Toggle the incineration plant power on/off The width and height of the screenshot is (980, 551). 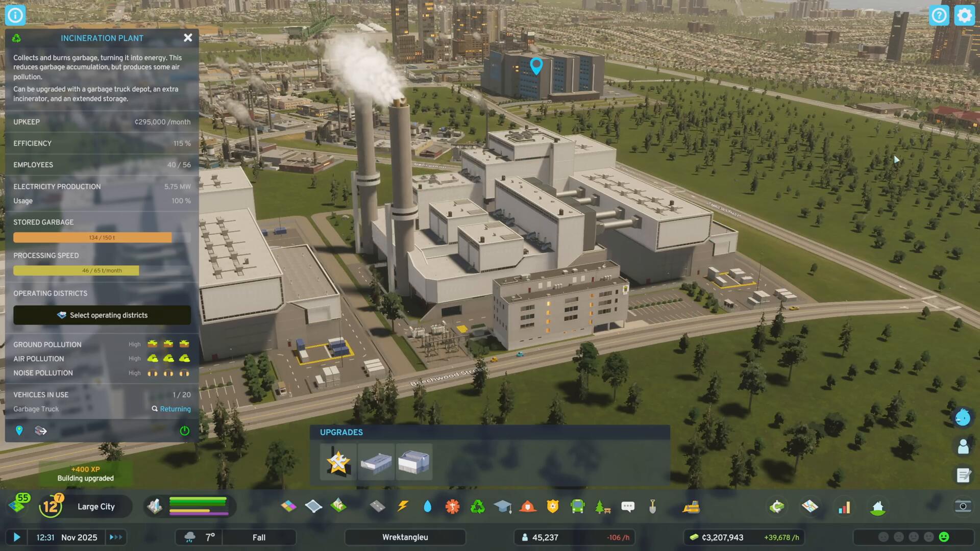(x=185, y=431)
